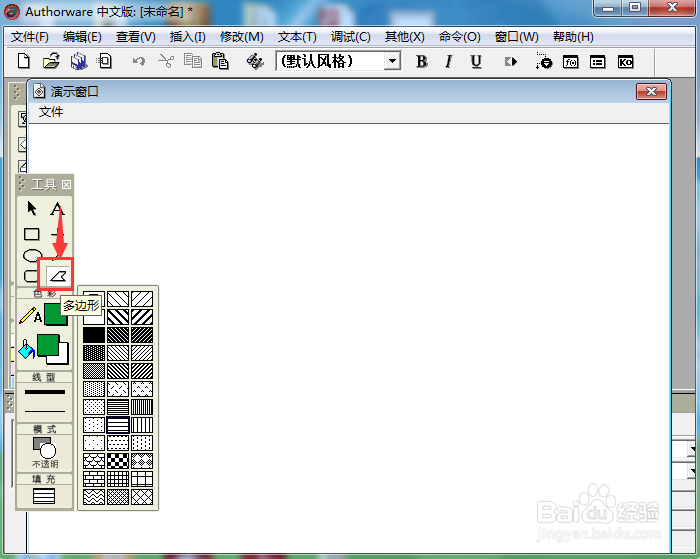Select the fish-scale fill pattern
Viewport: 700px width, 559px height.
point(94,461)
